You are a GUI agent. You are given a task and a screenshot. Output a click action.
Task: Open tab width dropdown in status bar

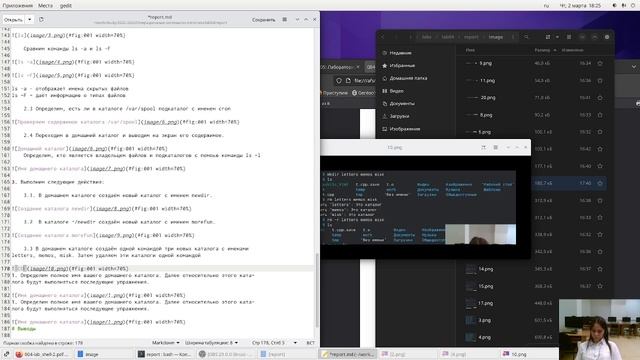click(211, 343)
